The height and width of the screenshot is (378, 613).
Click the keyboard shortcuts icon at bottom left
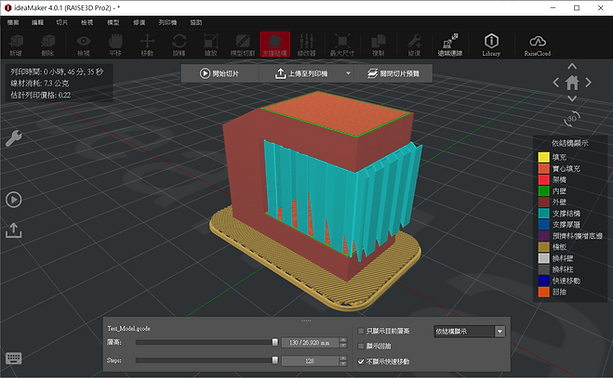(14, 358)
